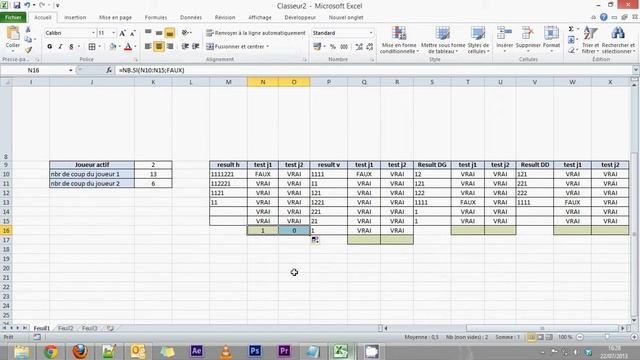Open the Format cells menu

coord(551,39)
